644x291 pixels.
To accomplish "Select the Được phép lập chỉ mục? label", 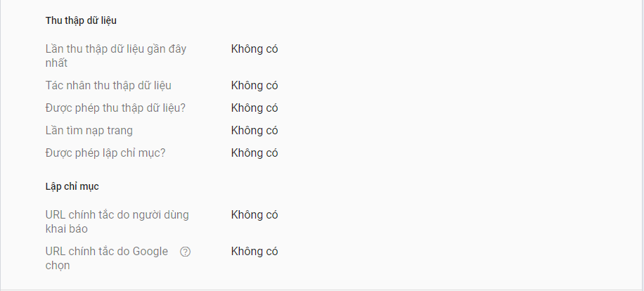I will pyautogui.click(x=105, y=153).
